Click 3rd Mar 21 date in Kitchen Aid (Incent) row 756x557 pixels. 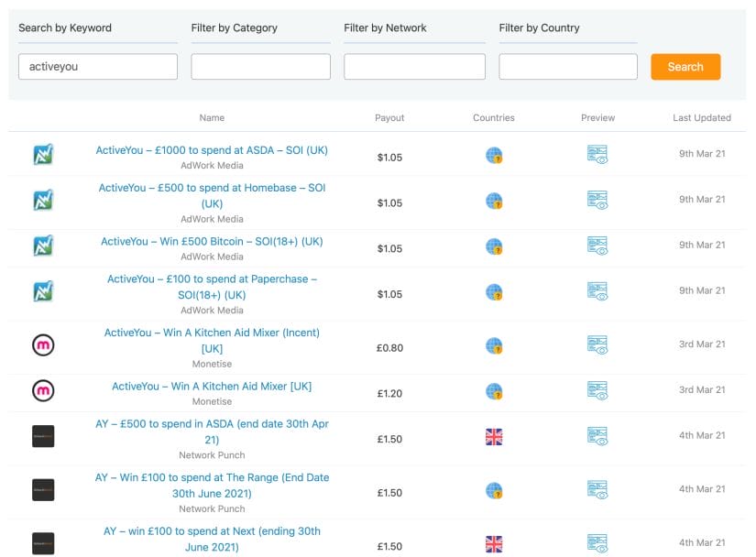point(702,344)
